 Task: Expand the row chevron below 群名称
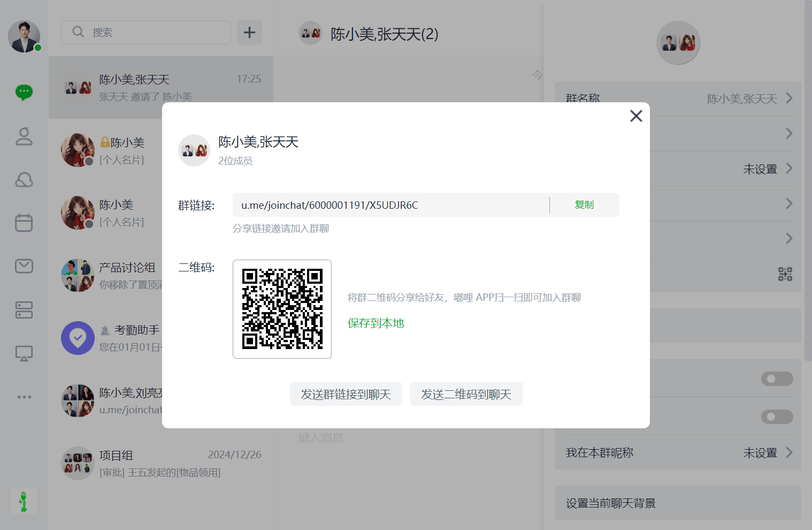click(x=789, y=133)
